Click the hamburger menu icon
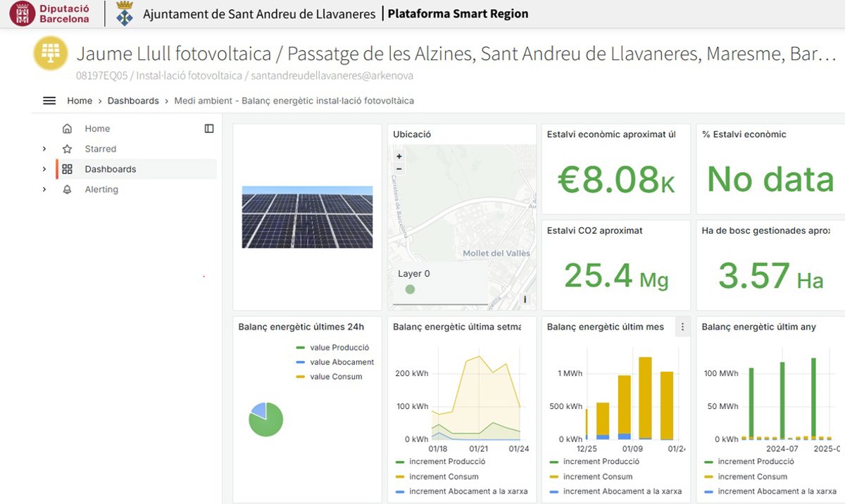Viewport: 845px width, 504px height. point(49,101)
